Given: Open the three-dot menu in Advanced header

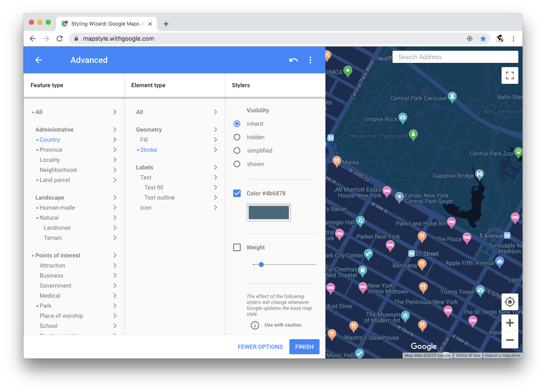Looking at the screenshot, I should tap(310, 60).
